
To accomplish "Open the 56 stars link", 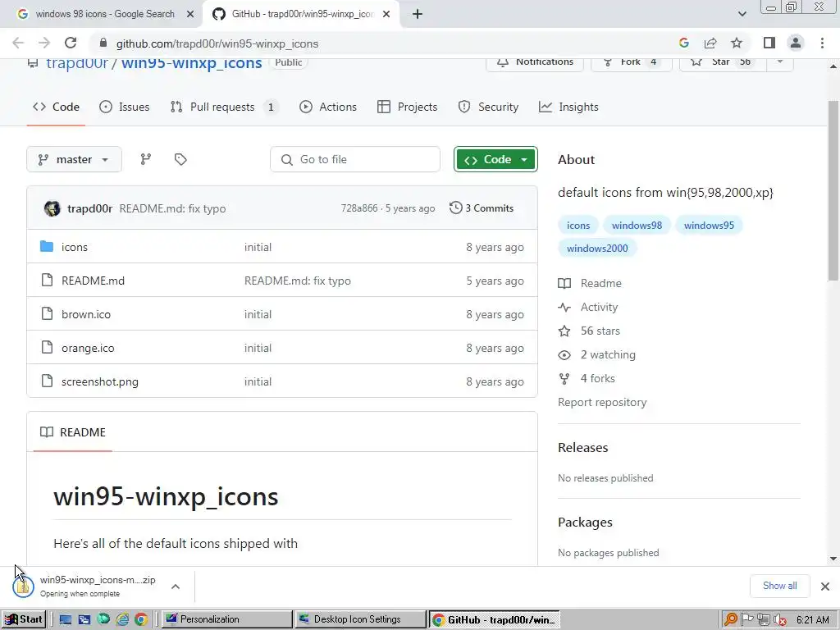I will pyautogui.click(x=589, y=331).
